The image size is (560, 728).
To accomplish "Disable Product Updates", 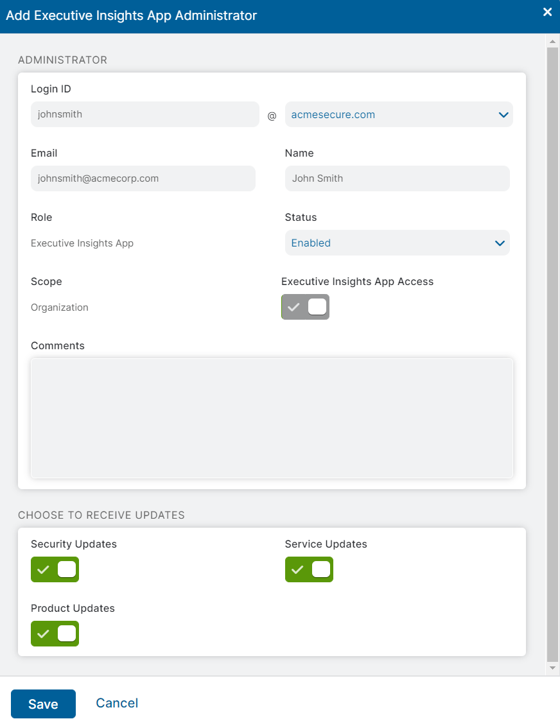I will pyautogui.click(x=55, y=634).
